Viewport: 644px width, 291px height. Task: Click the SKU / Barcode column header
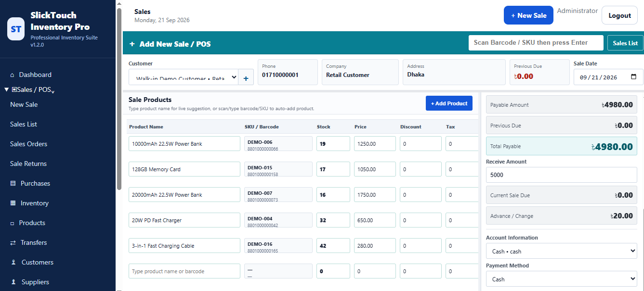(x=262, y=127)
